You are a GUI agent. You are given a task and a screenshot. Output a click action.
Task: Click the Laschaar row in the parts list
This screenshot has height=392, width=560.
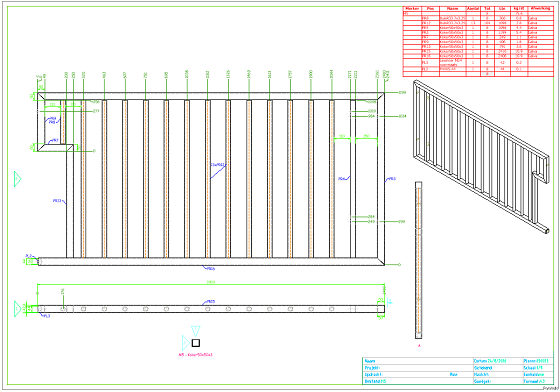click(x=478, y=62)
